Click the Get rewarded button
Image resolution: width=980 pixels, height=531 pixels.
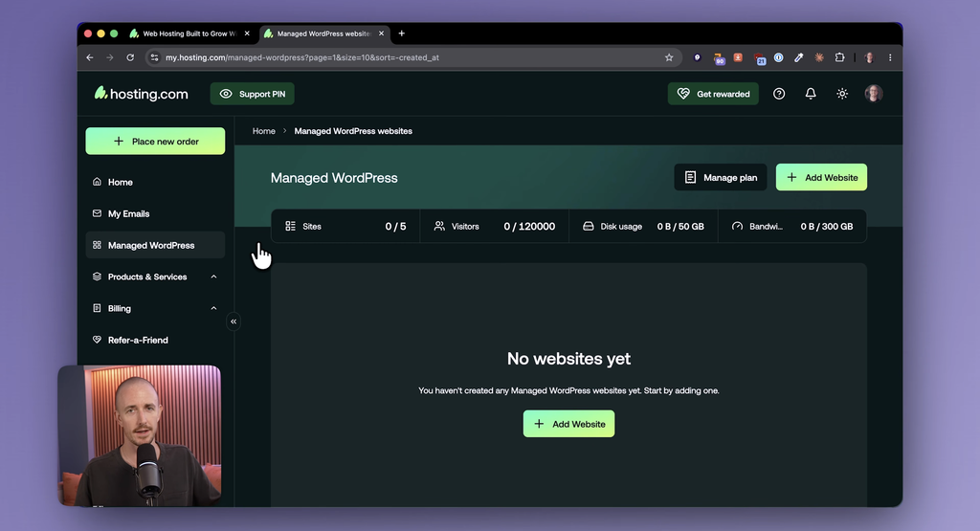click(x=713, y=94)
